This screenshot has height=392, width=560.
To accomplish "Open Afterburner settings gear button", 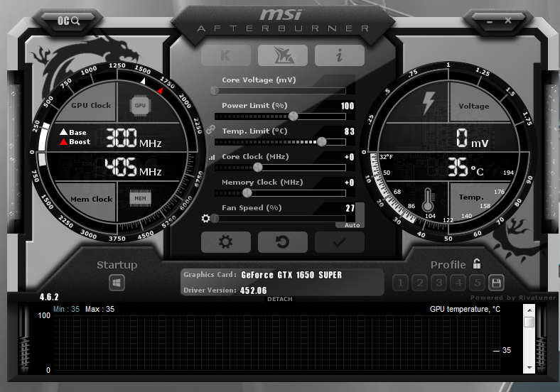I will [226, 242].
